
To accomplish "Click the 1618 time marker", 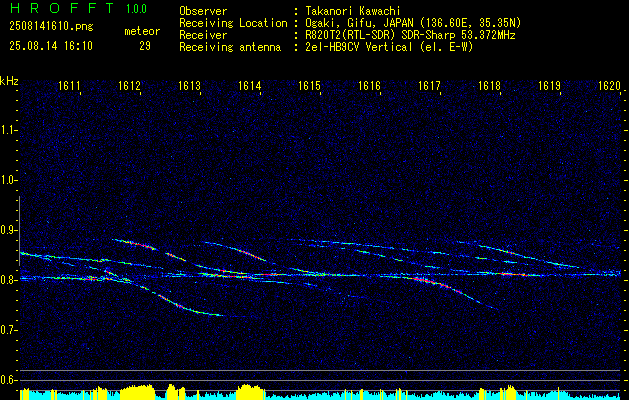I will point(490,85).
